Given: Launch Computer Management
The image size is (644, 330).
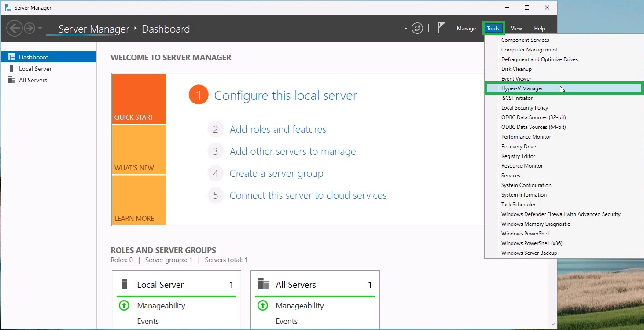Looking at the screenshot, I should coord(564,50).
